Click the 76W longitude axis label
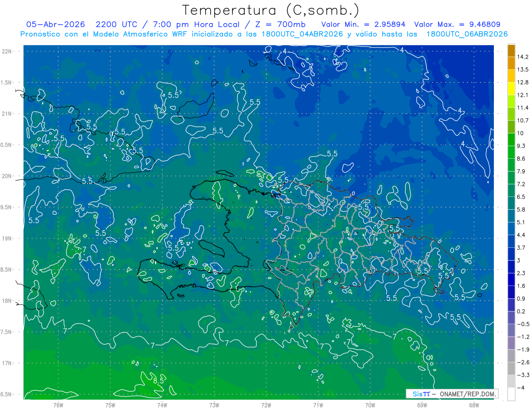 pyautogui.click(x=58, y=405)
